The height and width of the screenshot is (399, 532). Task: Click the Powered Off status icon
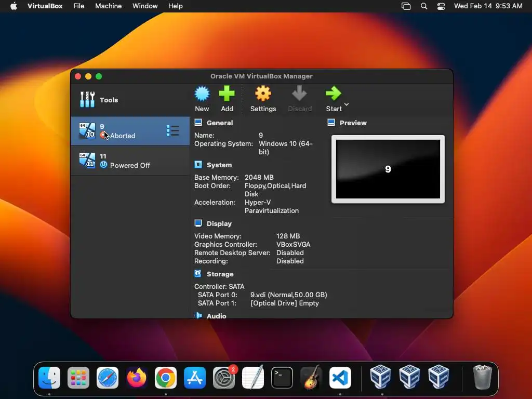[x=104, y=165]
